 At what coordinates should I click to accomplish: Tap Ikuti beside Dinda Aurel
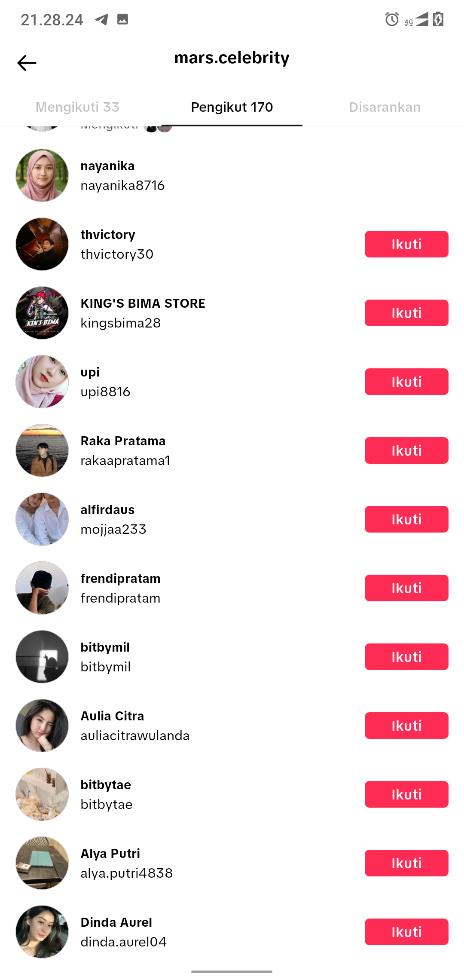click(406, 932)
